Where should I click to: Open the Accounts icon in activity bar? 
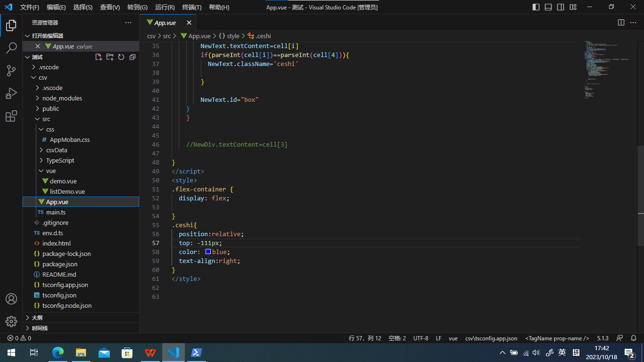pyautogui.click(x=11, y=299)
